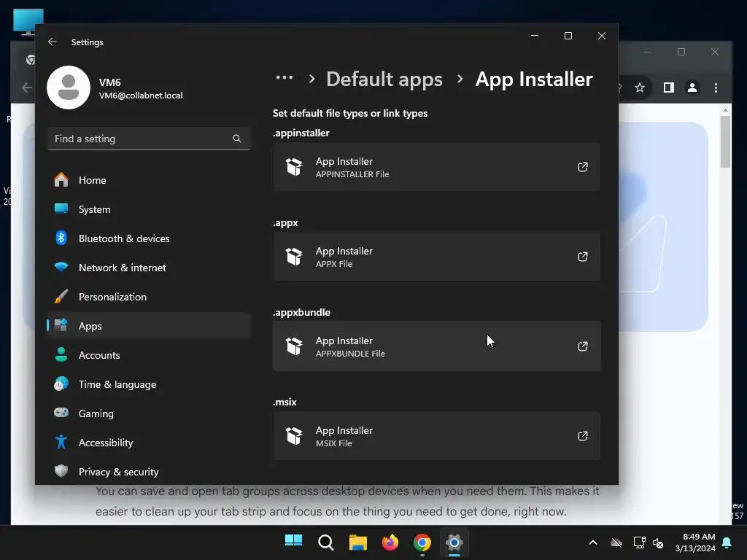Click the Find a setting search box
Screen dimensions: 747x560
[149, 139]
